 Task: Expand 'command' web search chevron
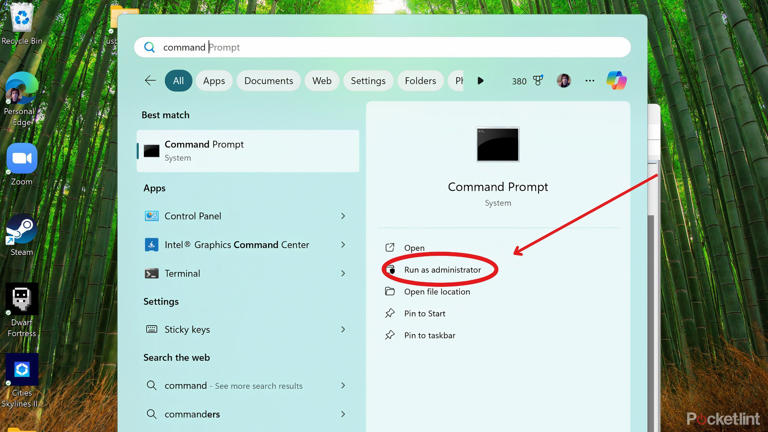point(343,385)
